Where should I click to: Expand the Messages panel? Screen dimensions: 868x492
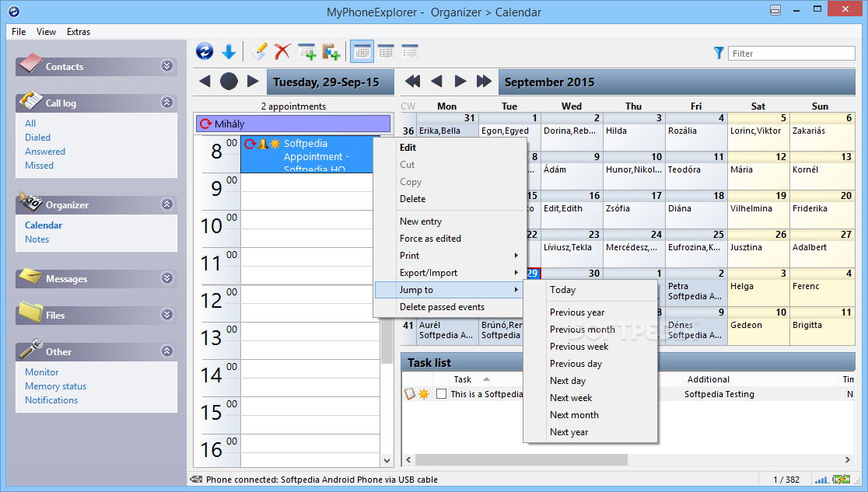(166, 277)
